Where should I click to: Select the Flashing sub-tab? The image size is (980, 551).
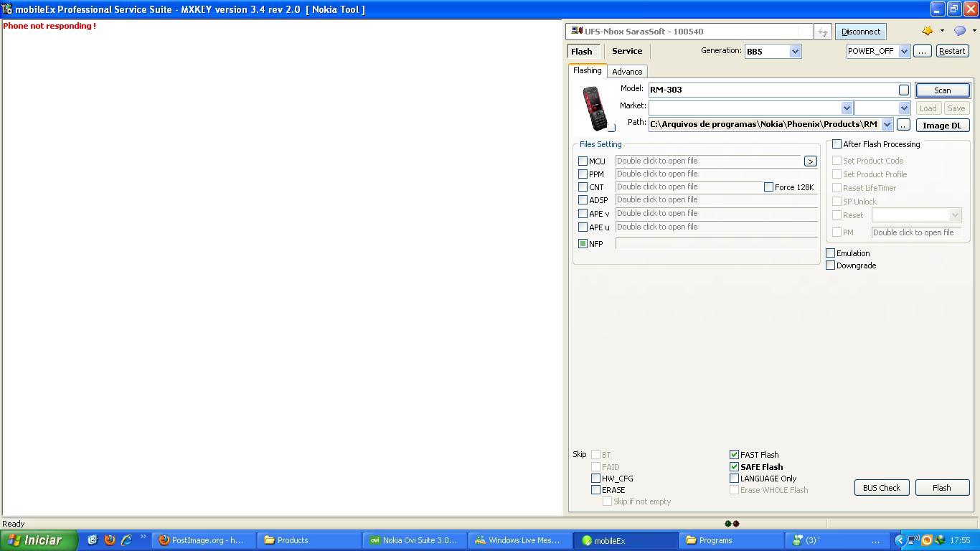(587, 70)
